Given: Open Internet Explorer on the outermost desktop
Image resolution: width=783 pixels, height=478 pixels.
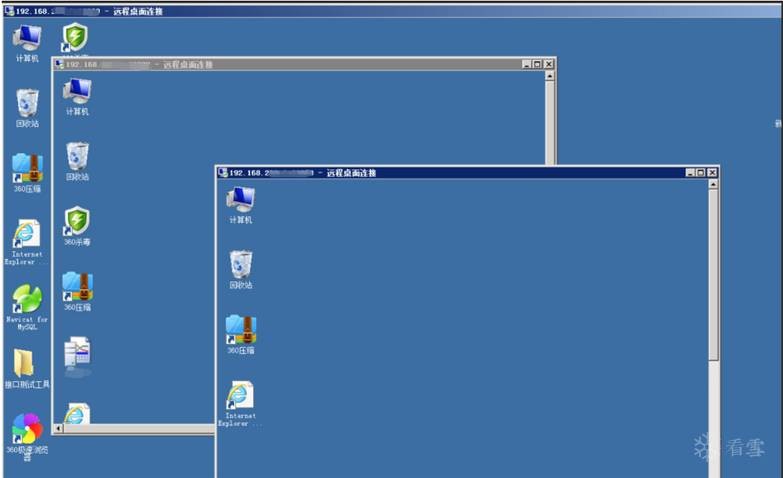Looking at the screenshot, I should pyautogui.click(x=27, y=234).
